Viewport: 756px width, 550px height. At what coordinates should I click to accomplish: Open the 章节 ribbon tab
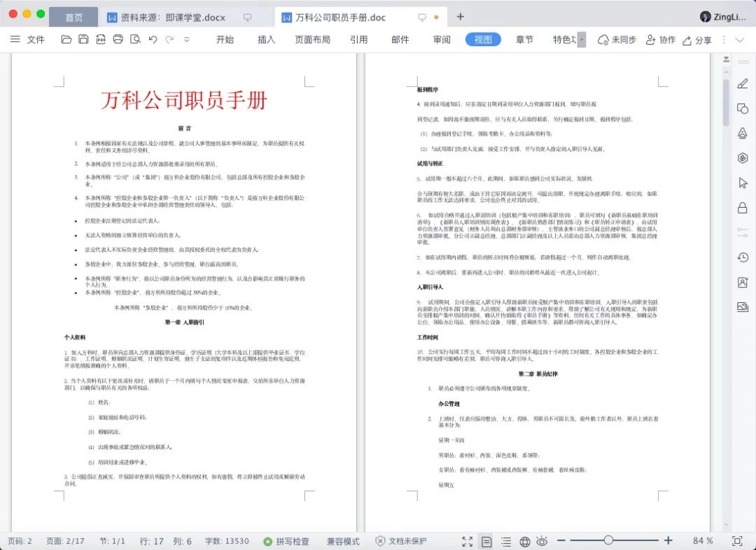[x=524, y=39]
